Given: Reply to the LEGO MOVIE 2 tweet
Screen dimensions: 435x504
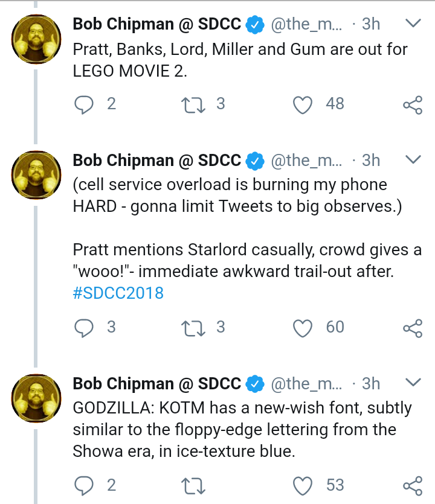Looking at the screenshot, I should coord(83,105).
